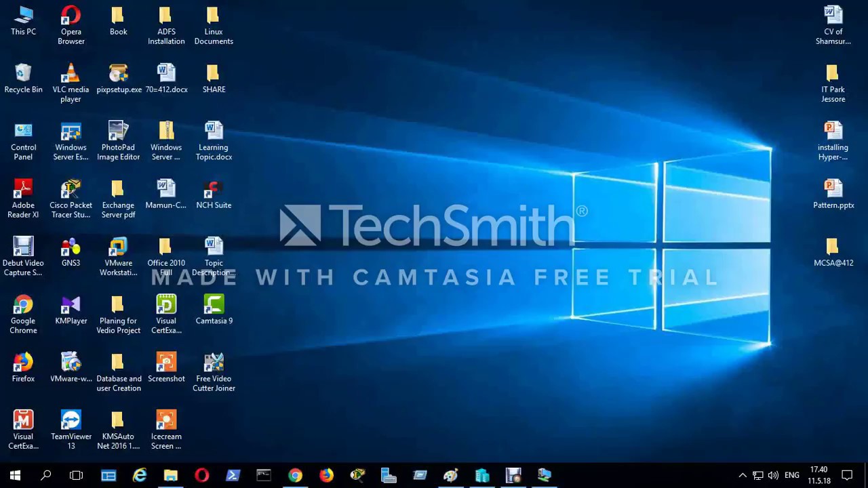
Task: Select PhotoPad Image Editor shortcut
Action: click(119, 141)
